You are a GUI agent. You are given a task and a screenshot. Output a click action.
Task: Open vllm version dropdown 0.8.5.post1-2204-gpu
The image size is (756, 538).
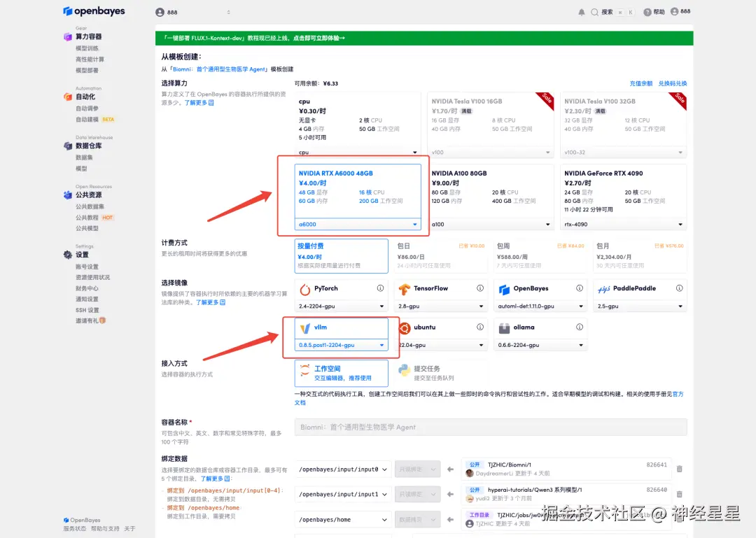341,345
